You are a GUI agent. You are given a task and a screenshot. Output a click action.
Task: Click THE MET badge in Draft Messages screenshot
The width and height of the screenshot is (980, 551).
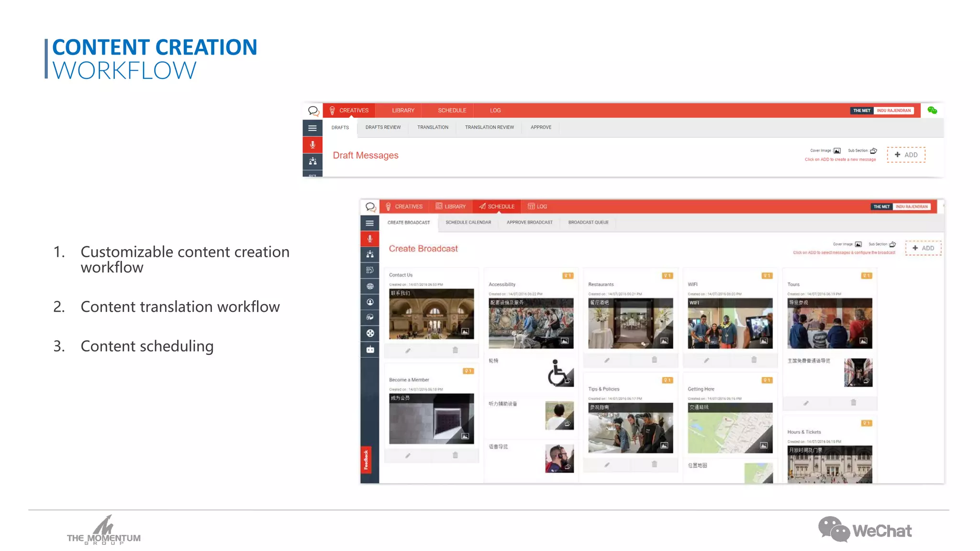862,110
